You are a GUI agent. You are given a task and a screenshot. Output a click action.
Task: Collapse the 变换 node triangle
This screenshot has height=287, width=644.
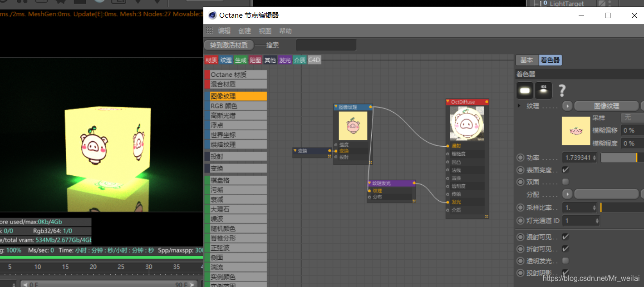pos(295,151)
